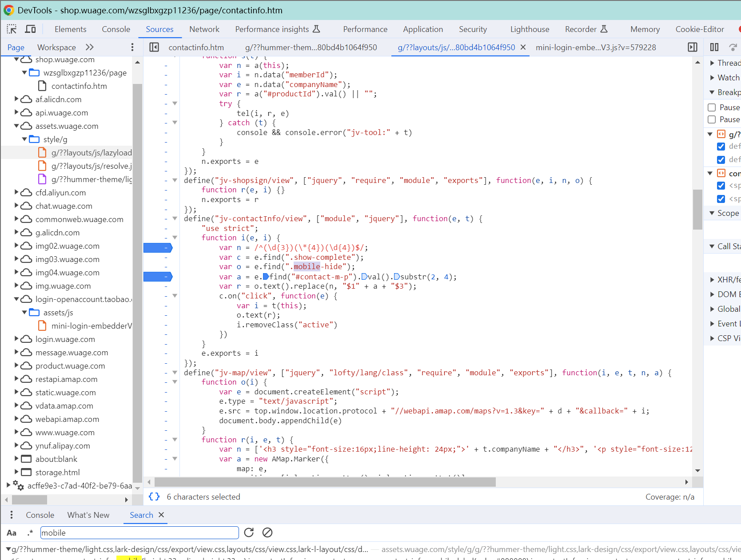Image resolution: width=741 pixels, height=560 pixels.
Task: Click the assets/js folder icon
Action: (x=34, y=312)
